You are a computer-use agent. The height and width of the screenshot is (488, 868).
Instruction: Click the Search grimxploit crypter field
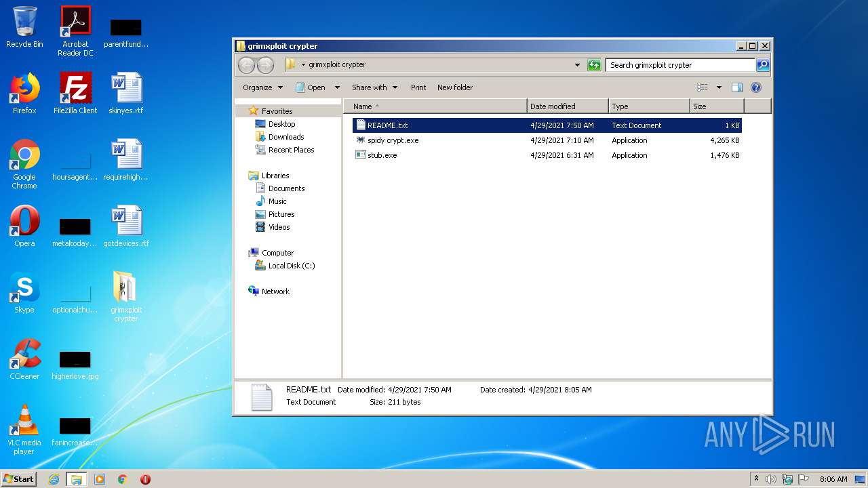point(680,65)
